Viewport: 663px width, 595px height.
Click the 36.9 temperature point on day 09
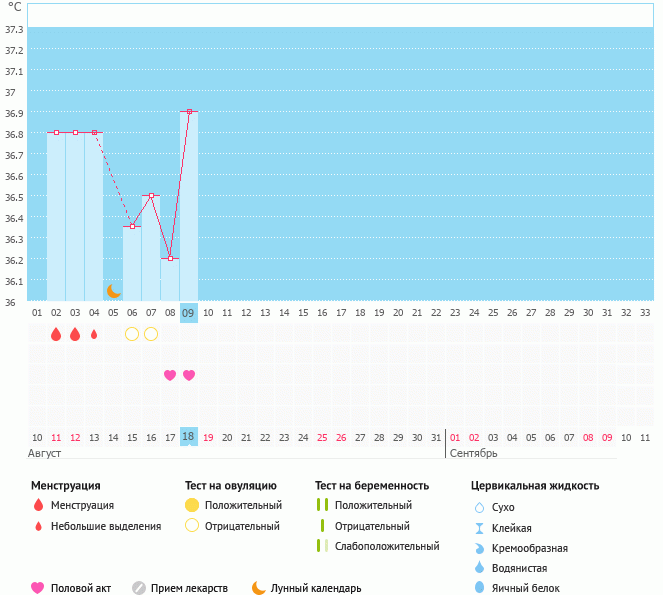click(x=189, y=112)
